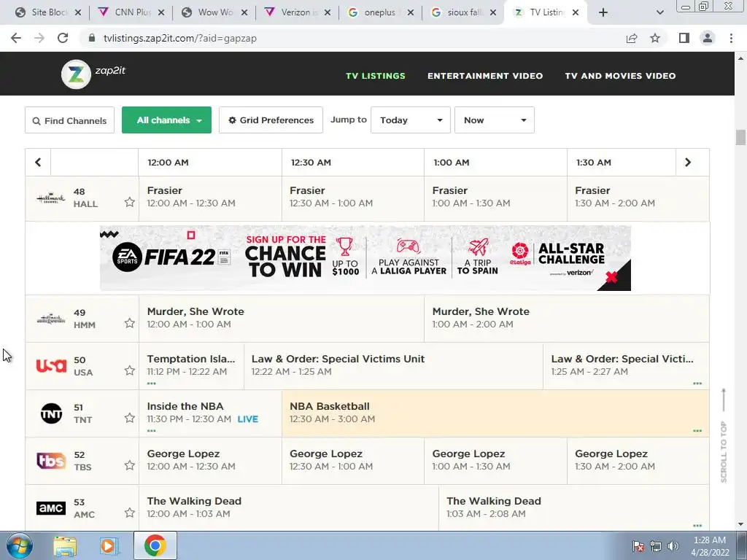Open Chrome three-dot menu
This screenshot has height=560, width=747.
[731, 38]
